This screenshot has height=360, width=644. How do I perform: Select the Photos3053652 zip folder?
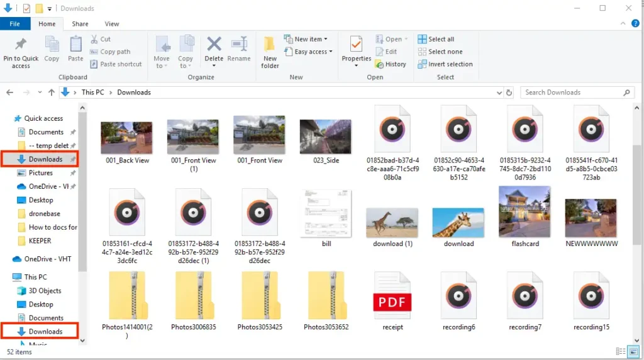point(326,301)
